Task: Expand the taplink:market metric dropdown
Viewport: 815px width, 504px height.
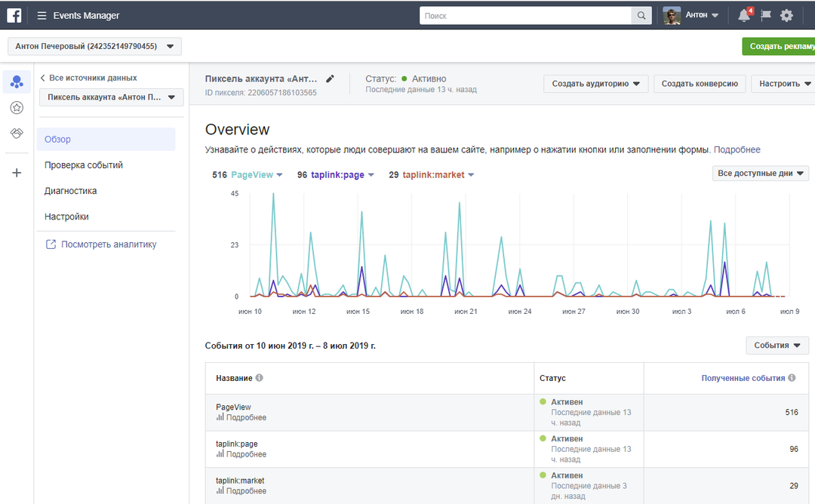Action: tap(471, 175)
